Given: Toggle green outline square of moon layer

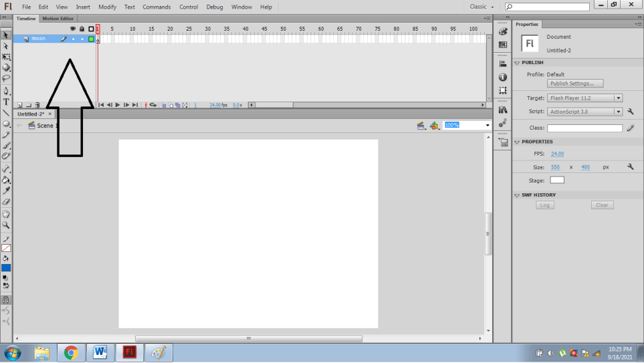Looking at the screenshot, I should 91,39.
